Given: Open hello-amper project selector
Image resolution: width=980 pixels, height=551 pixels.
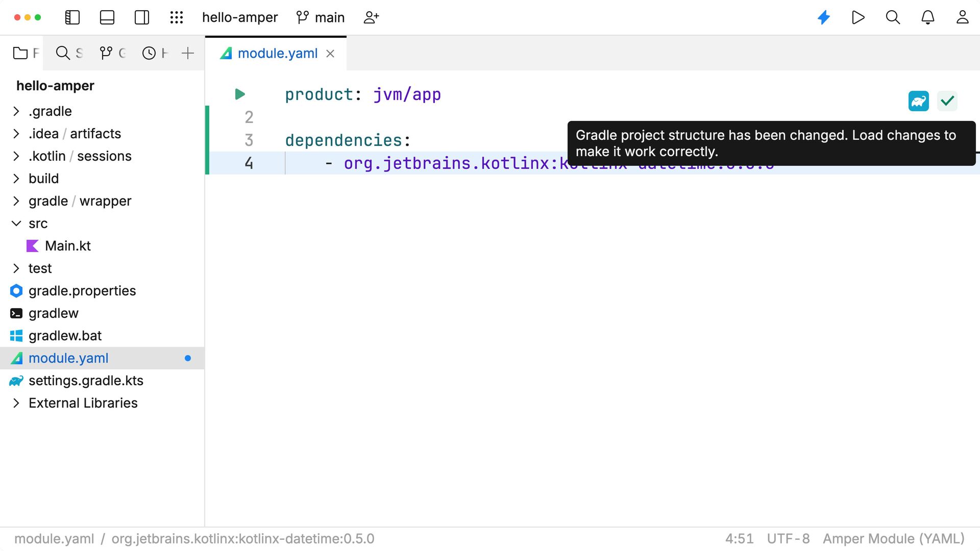Looking at the screenshot, I should tap(240, 17).
